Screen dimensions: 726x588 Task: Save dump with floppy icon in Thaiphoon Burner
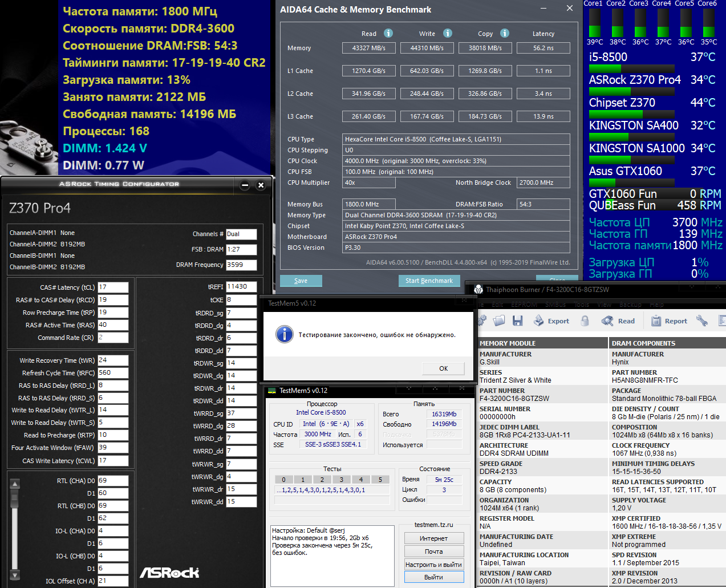point(517,321)
